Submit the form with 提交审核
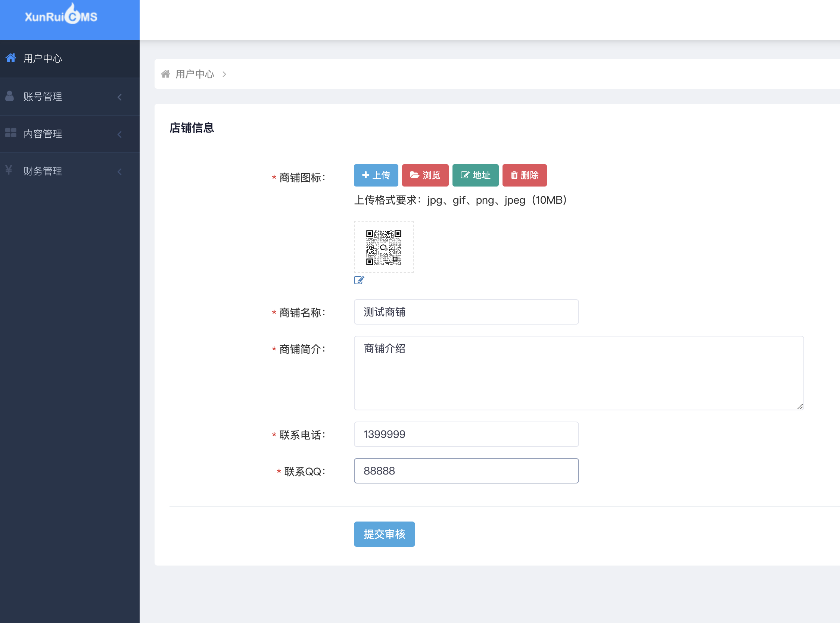 pos(384,534)
